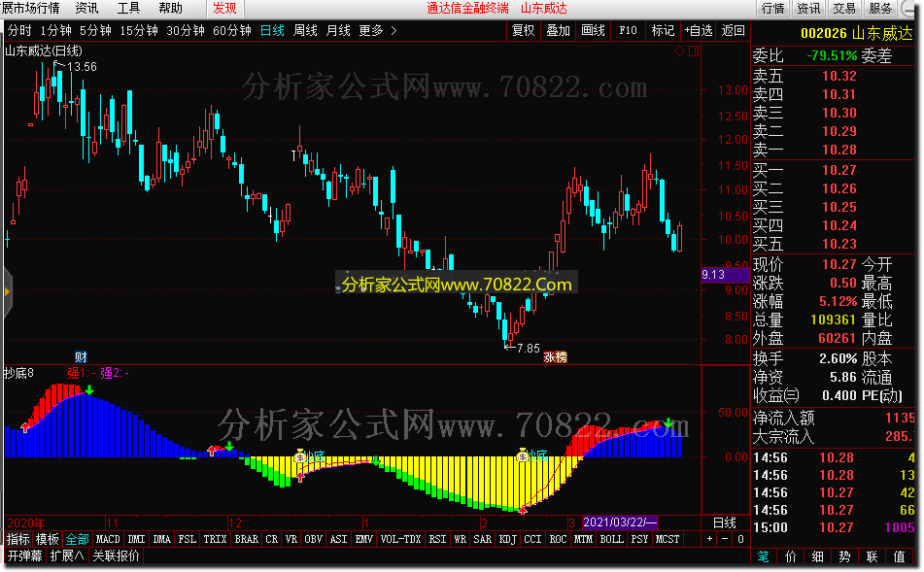Click the 画线 drawing button
924x572 pixels.
[x=593, y=31]
